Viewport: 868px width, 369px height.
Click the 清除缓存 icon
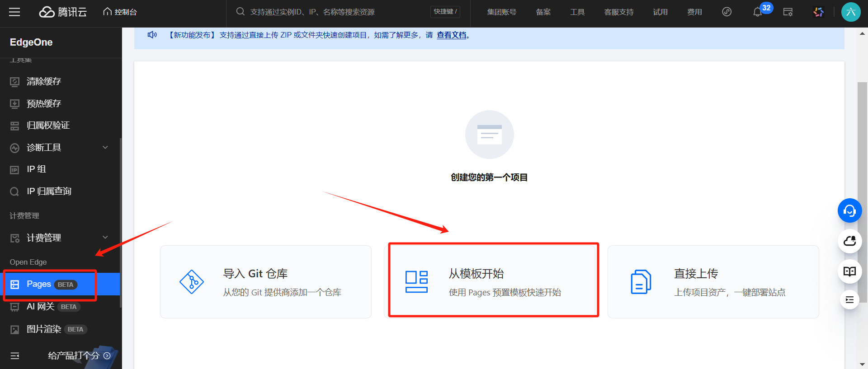point(15,82)
